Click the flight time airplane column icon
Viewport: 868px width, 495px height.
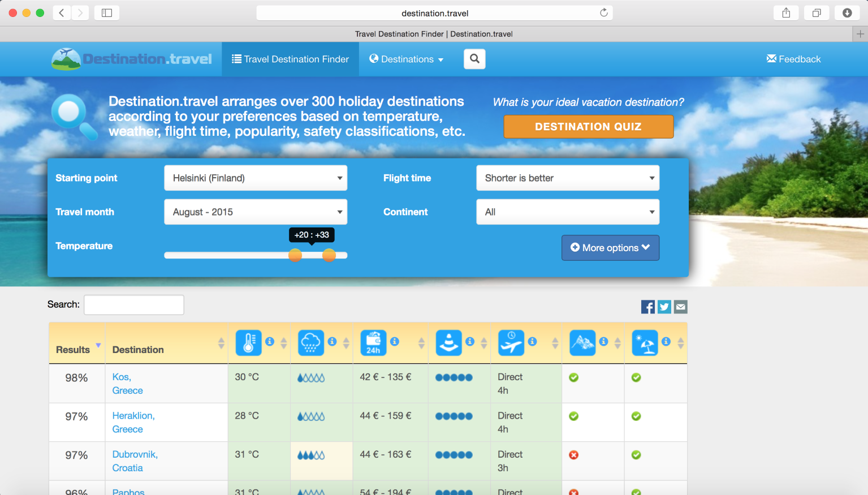511,342
